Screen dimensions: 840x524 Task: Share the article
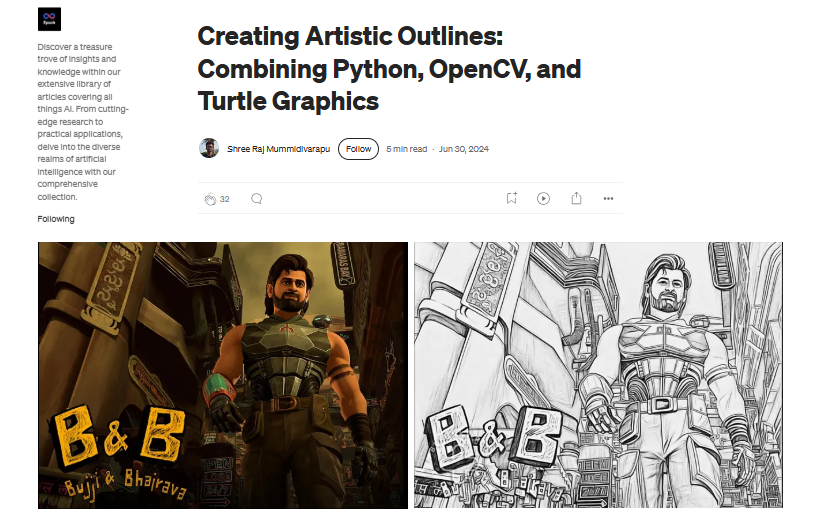[576, 198]
